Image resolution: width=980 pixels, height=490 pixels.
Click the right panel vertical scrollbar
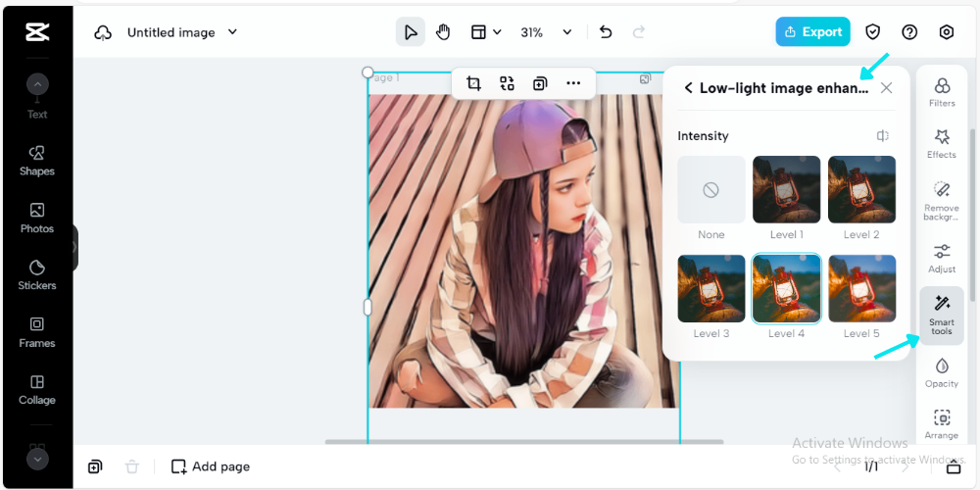972,213
